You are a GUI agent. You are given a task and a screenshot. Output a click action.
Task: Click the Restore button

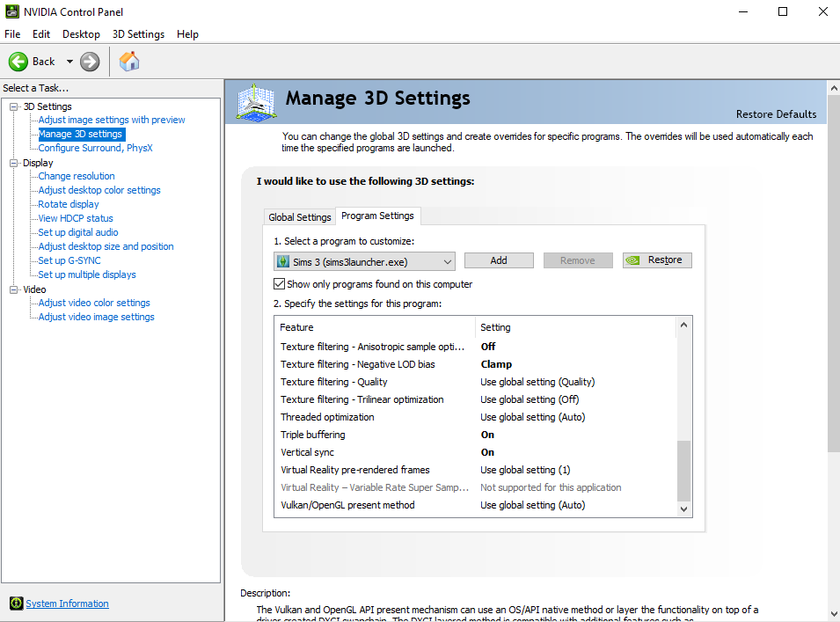point(657,260)
